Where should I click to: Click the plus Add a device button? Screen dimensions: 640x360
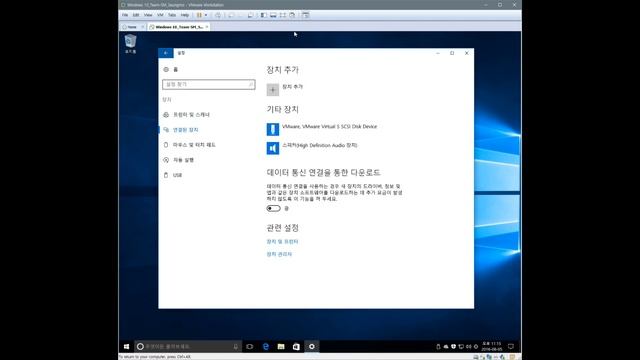273,90
